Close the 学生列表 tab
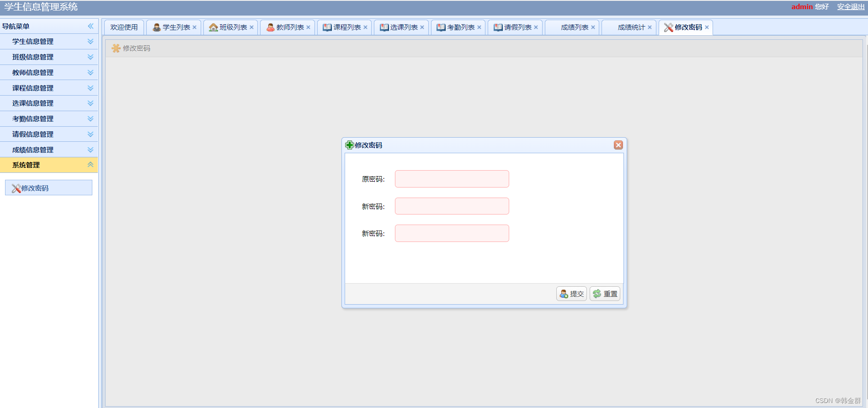This screenshot has width=868, height=408. tap(194, 27)
